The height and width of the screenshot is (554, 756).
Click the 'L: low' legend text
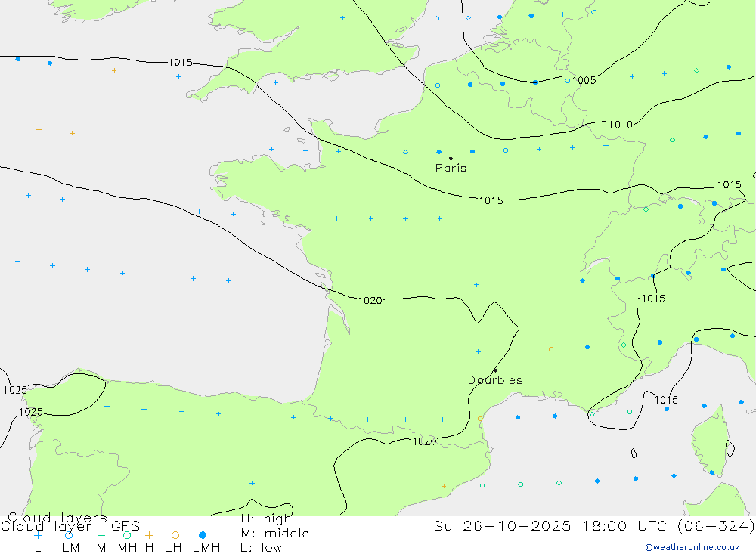[x=261, y=548]
